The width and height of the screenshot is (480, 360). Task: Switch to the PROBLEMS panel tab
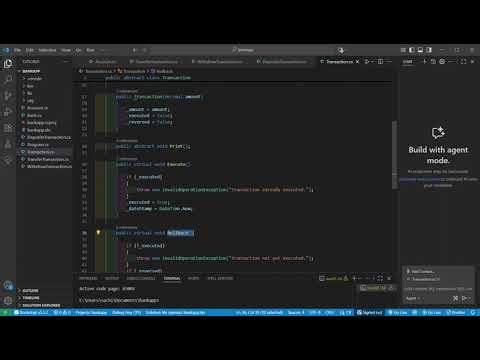(x=88, y=278)
